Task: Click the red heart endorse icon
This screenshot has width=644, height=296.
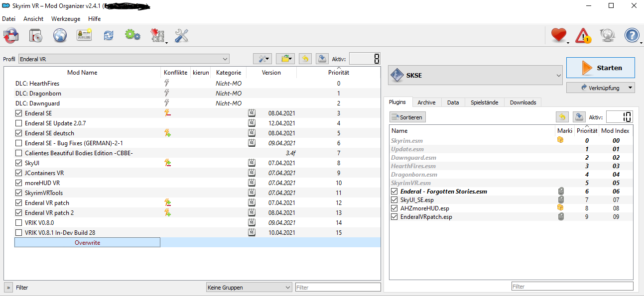Action: (x=559, y=35)
